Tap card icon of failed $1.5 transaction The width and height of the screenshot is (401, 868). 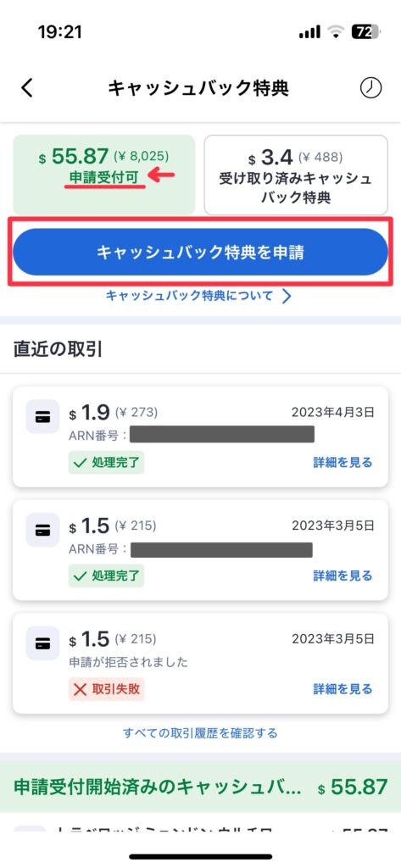(42, 643)
